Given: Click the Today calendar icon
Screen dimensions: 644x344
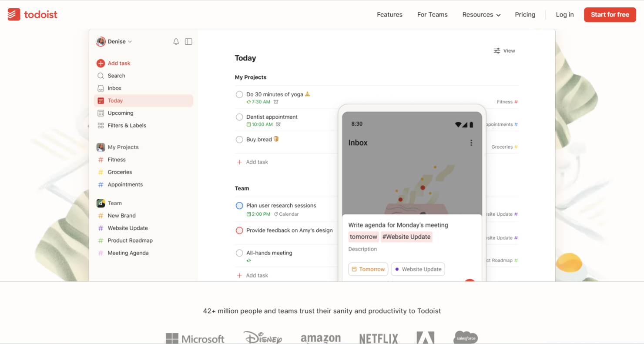Looking at the screenshot, I should point(101,101).
